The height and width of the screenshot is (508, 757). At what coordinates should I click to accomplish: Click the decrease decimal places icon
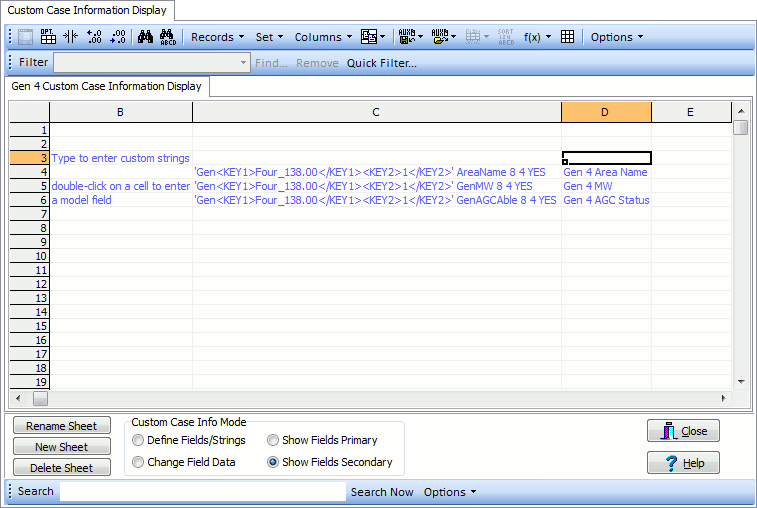(x=118, y=37)
